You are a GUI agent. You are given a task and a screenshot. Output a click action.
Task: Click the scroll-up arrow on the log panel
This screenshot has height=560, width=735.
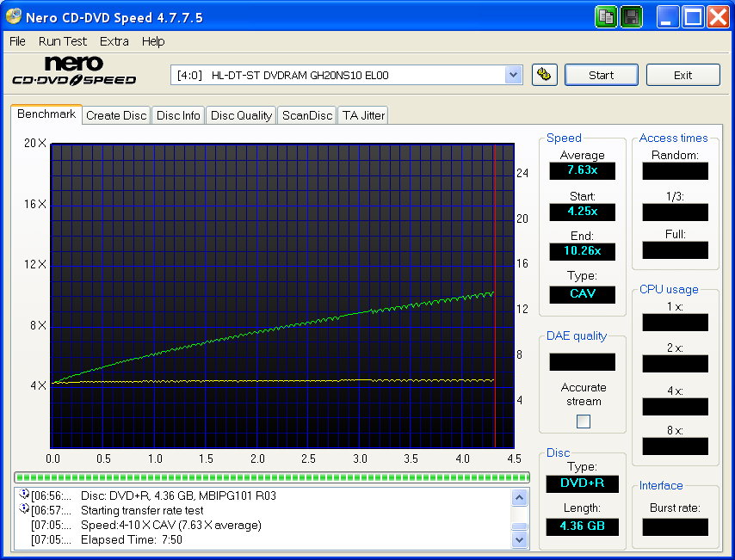point(519,495)
